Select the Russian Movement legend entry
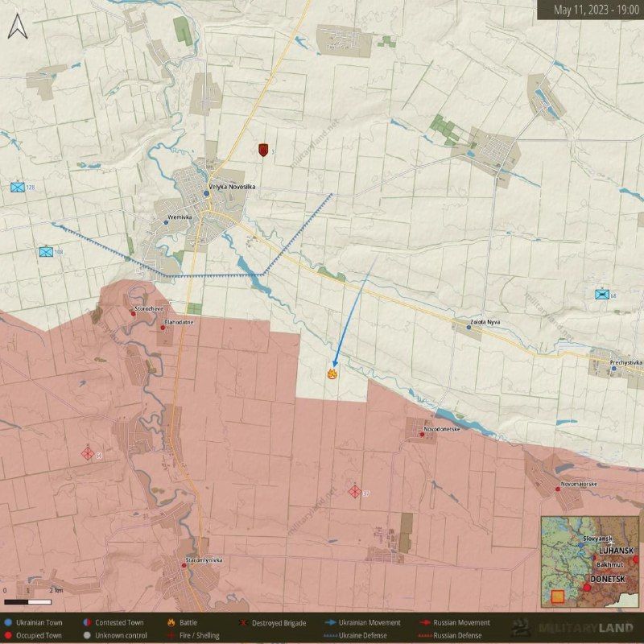644x644 pixels. pyautogui.click(x=455, y=622)
